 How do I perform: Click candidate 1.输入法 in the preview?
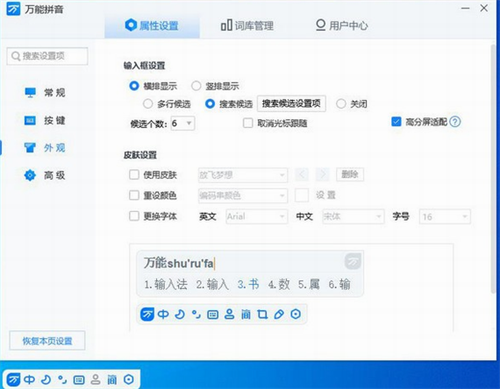pyautogui.click(x=166, y=284)
